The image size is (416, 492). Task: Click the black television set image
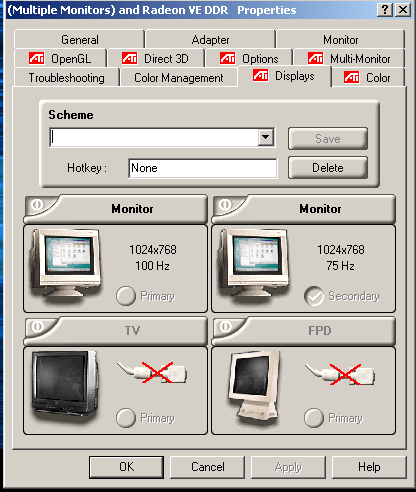65,382
